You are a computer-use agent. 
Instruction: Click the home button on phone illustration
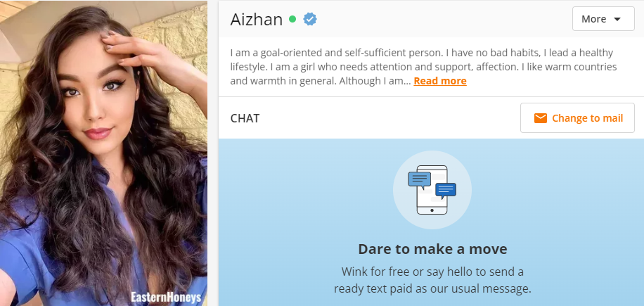click(x=432, y=210)
